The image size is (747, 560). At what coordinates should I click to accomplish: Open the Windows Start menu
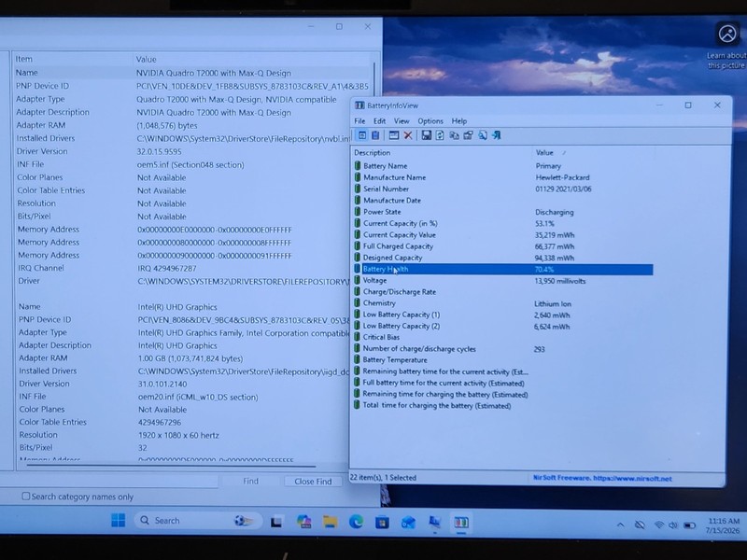[119, 521]
